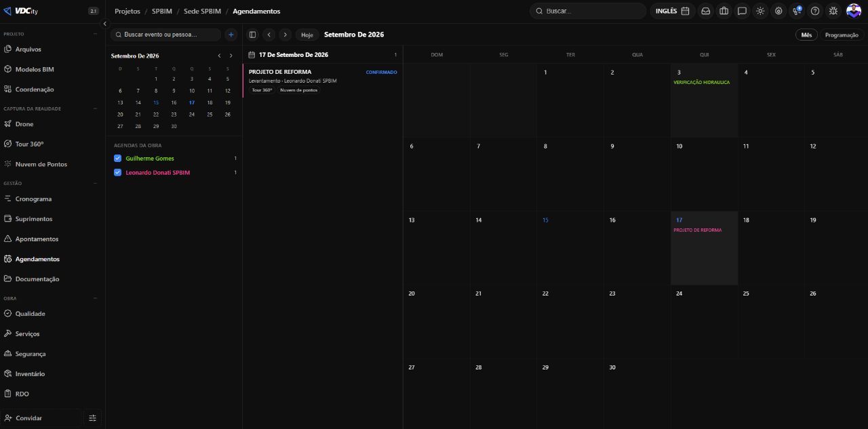The height and width of the screenshot is (429, 868).
Task: Collapse the CAPTURA DA REALIDADE sidebar section
Action: coord(95,108)
